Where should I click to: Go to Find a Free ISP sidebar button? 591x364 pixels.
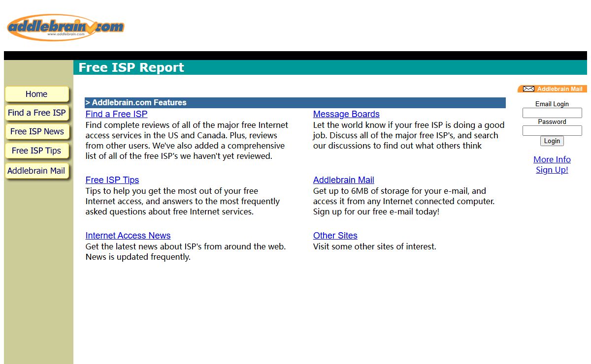(x=37, y=113)
